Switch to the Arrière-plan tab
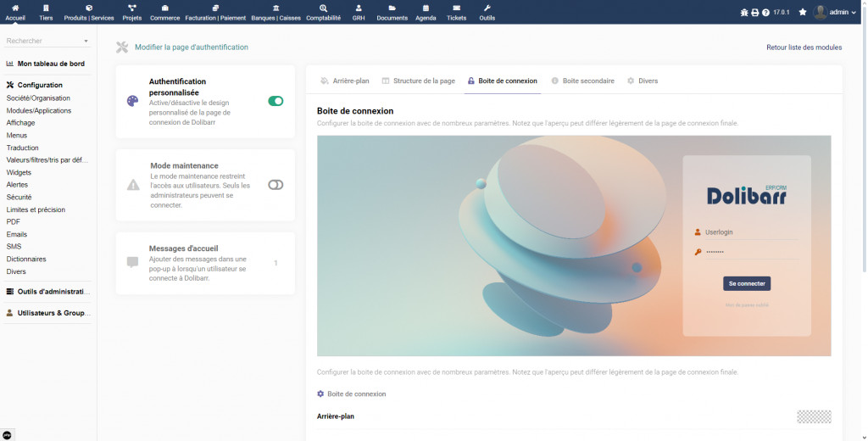The width and height of the screenshot is (868, 441). [x=345, y=81]
